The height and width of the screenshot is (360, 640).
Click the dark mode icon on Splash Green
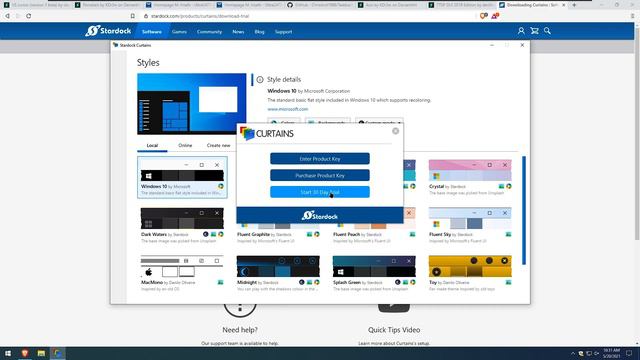pyautogui.click(x=398, y=282)
